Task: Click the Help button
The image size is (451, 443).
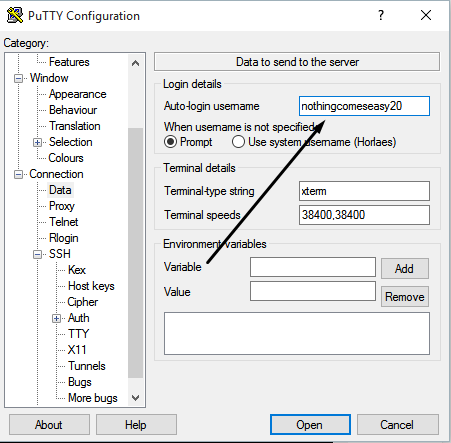Action: (x=136, y=425)
